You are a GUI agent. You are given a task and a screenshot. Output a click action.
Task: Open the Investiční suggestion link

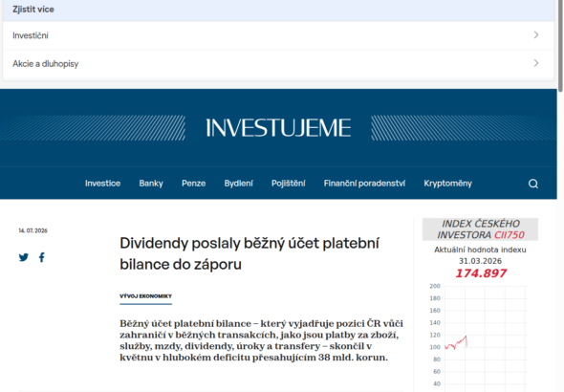click(x=278, y=35)
